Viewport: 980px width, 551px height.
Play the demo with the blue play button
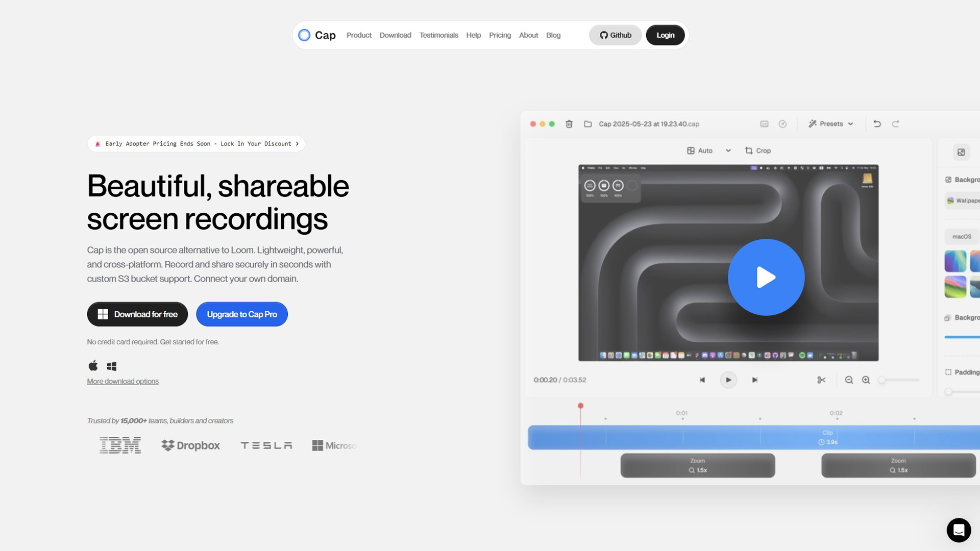pos(766,278)
